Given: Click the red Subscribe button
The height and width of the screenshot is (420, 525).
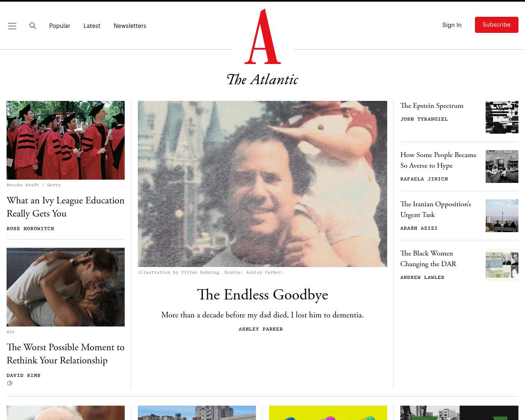Looking at the screenshot, I should click(x=497, y=25).
